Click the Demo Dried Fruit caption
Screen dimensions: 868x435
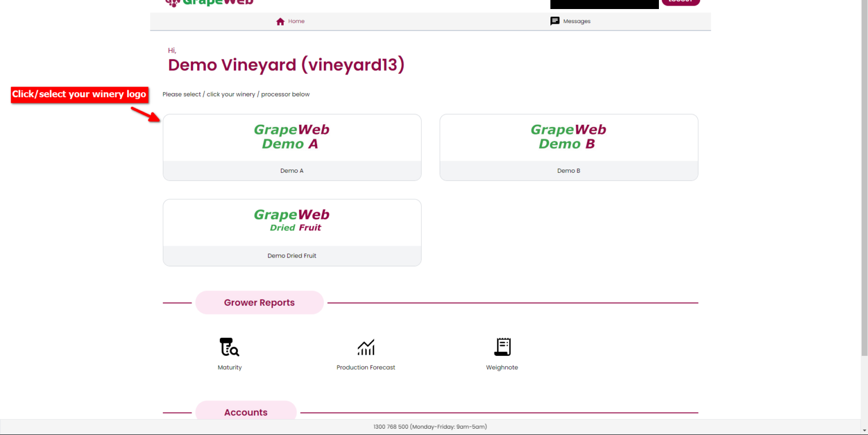point(292,256)
